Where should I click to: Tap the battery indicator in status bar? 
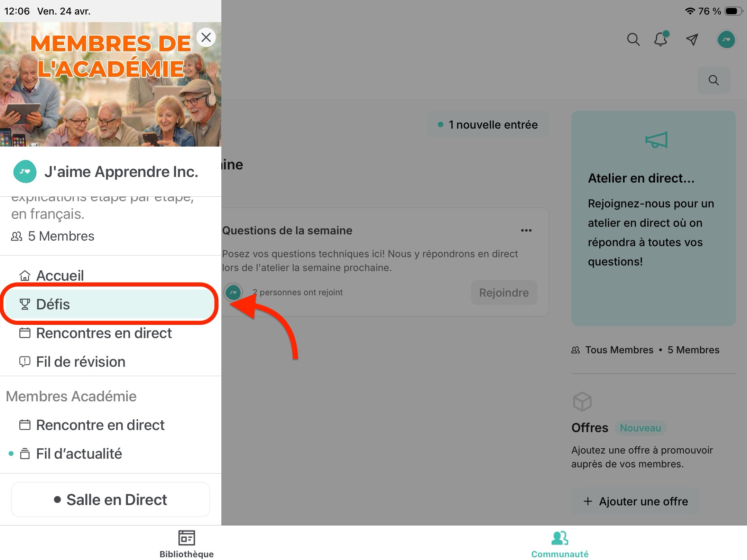[734, 11]
